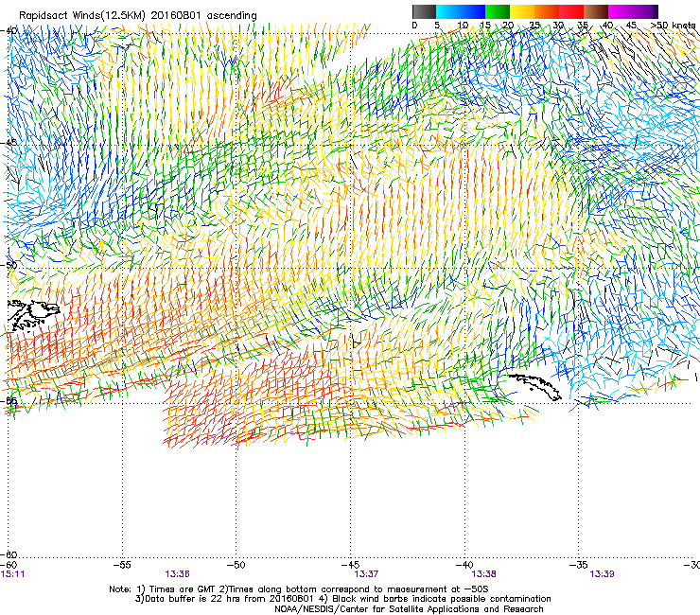Click the dark purple 45-50 knots legend swatch
This screenshot has width=700, height=615.
pos(645,11)
